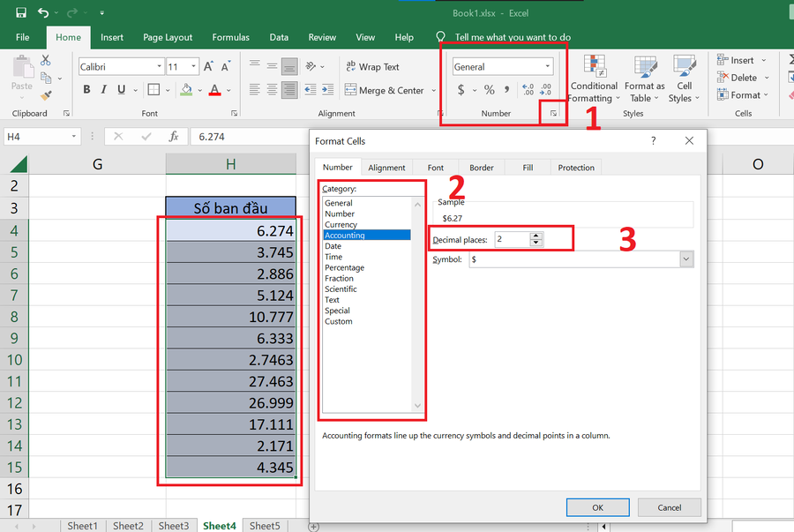Decrease Decimal in the Number group

[x=546, y=90]
